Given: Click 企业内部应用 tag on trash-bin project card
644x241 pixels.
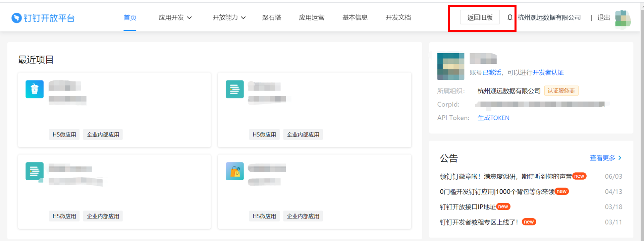Looking at the screenshot, I should pos(103,134).
